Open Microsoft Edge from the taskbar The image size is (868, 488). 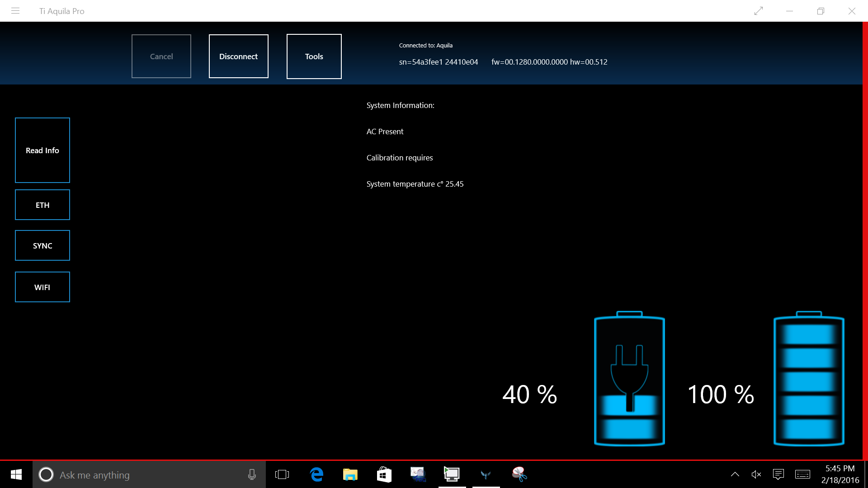tap(317, 474)
